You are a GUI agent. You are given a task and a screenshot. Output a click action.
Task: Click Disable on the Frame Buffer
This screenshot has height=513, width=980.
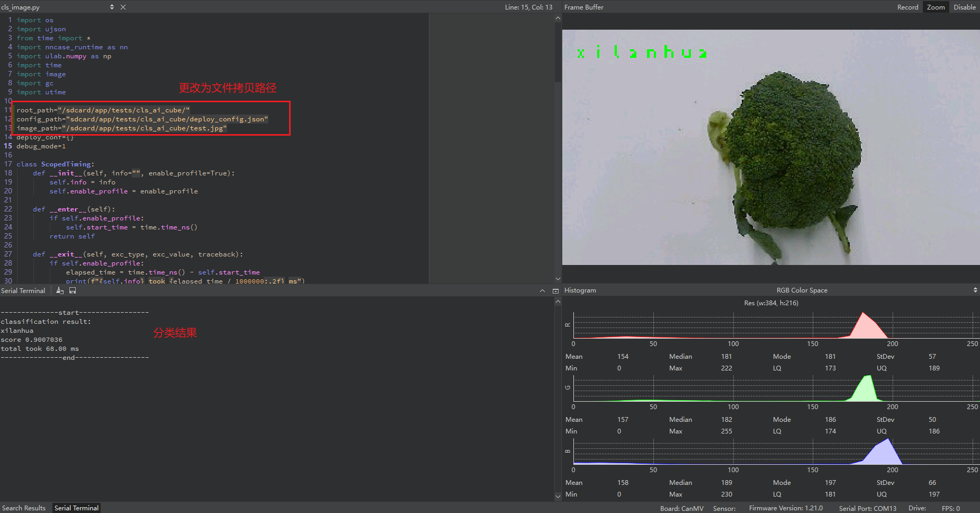click(x=965, y=7)
